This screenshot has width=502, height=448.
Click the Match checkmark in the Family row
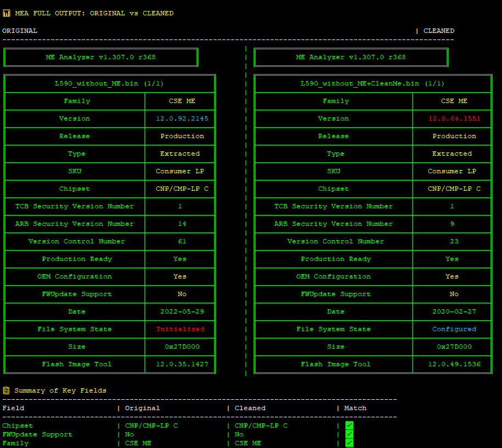click(x=349, y=443)
